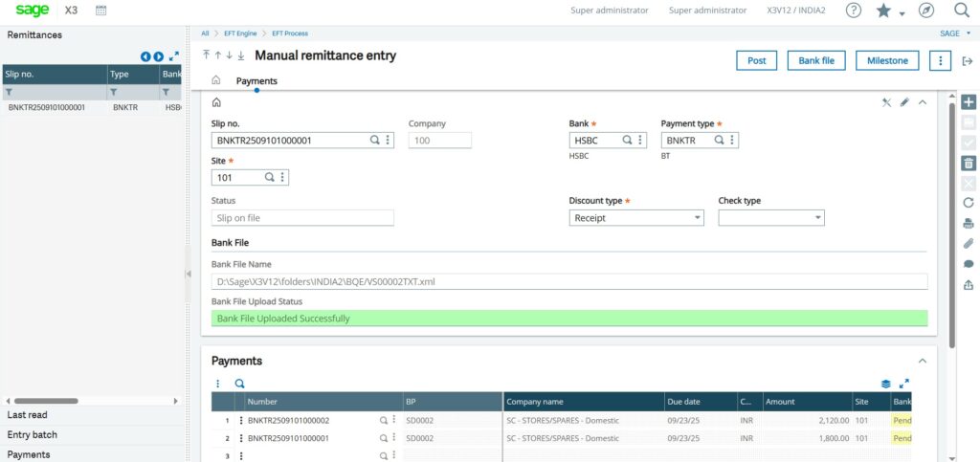Click the Slip no. column filter icon
The height and width of the screenshot is (462, 980).
tap(10, 93)
